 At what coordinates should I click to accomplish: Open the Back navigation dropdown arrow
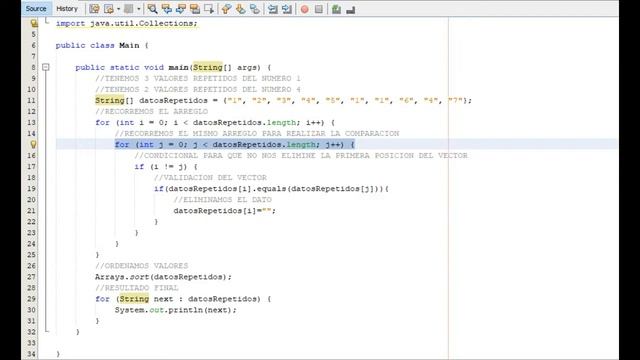click(118, 9)
